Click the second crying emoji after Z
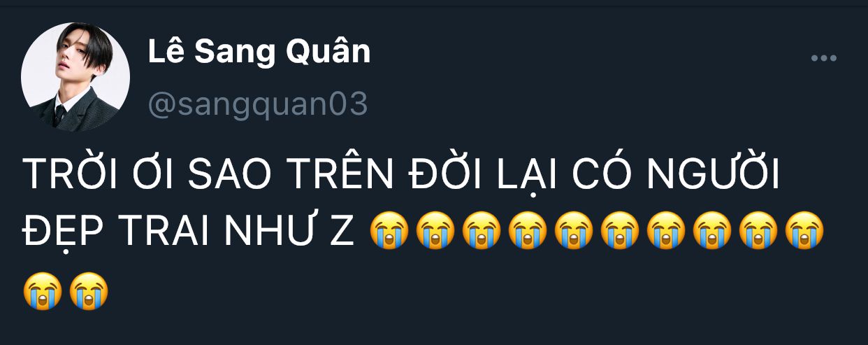Viewport: 868px width, 345px height. point(435,232)
